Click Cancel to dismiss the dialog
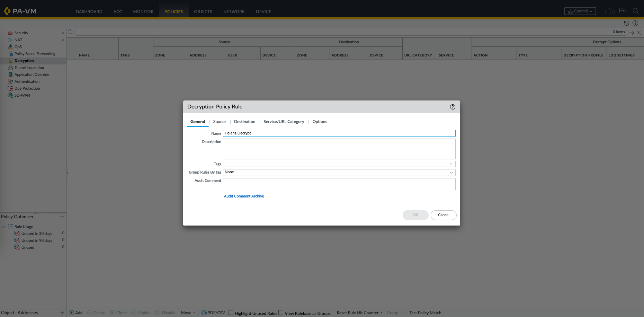Image resolution: width=644 pixels, height=317 pixels. coord(443,215)
